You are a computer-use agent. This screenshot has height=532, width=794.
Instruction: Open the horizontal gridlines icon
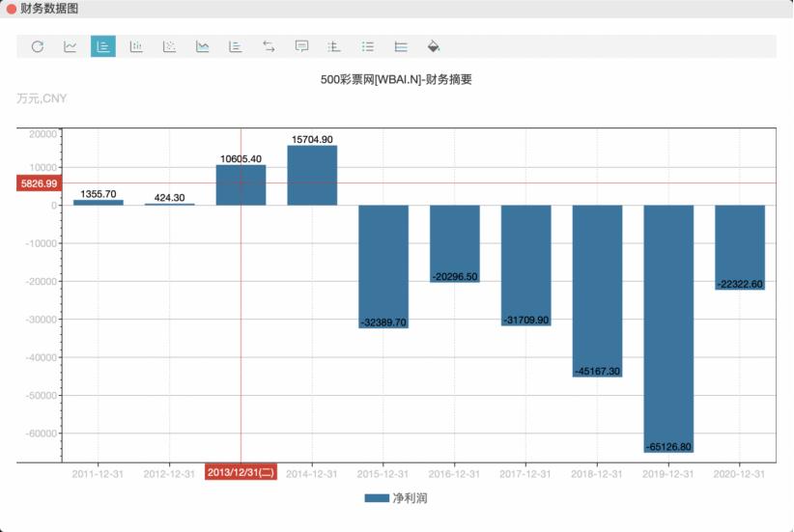[x=401, y=46]
